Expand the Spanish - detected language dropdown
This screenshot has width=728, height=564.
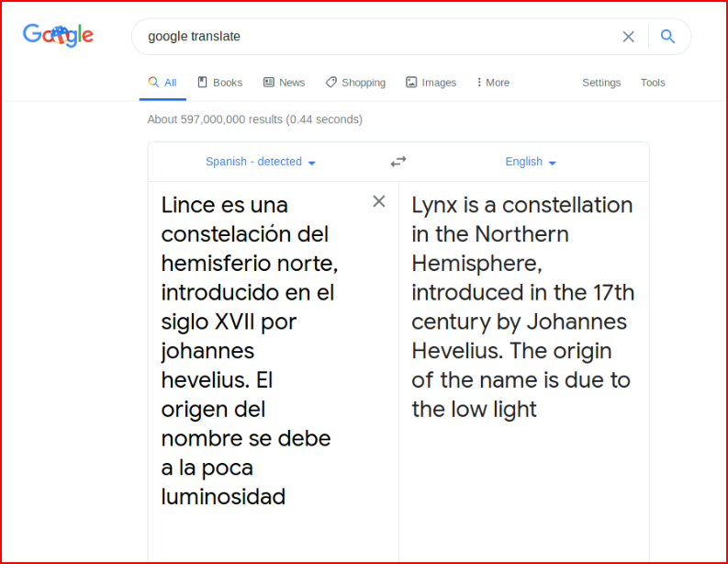coord(261,162)
